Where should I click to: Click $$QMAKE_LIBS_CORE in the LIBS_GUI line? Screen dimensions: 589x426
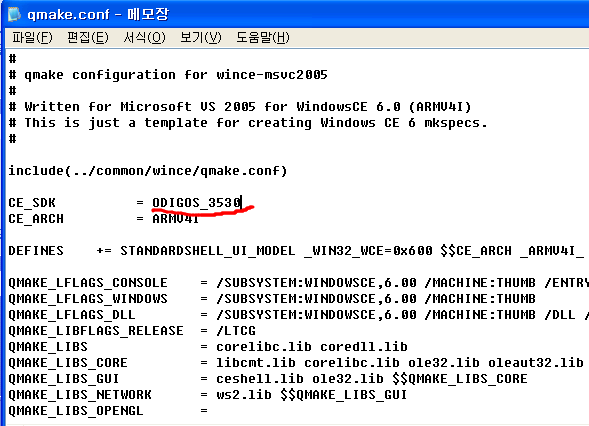[x=460, y=378]
